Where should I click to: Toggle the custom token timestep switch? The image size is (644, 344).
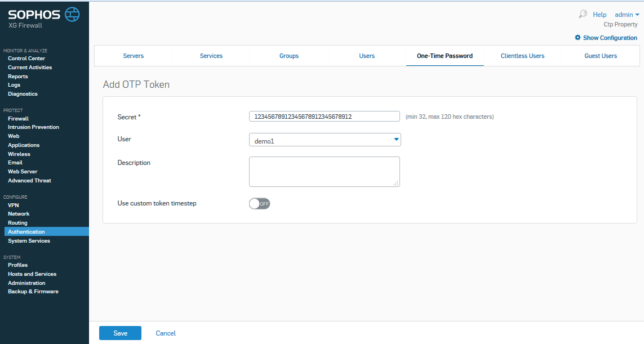(x=260, y=204)
